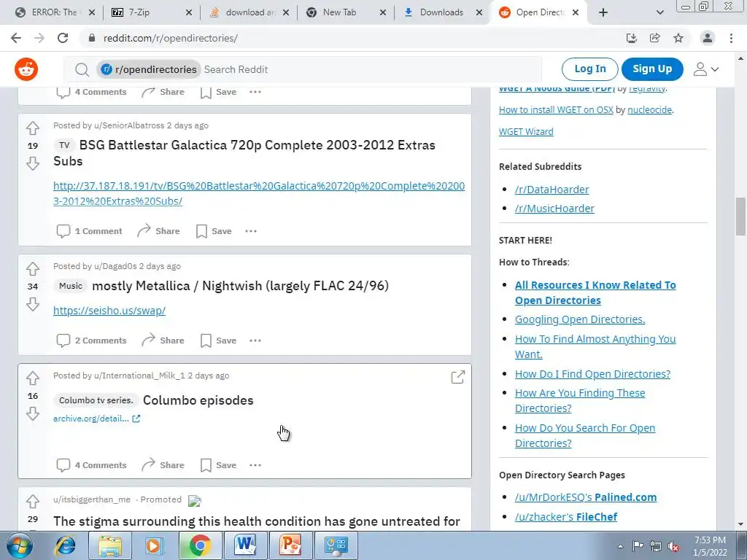Open the seisho.us/swap link
The height and width of the screenshot is (560, 747).
coord(109,311)
